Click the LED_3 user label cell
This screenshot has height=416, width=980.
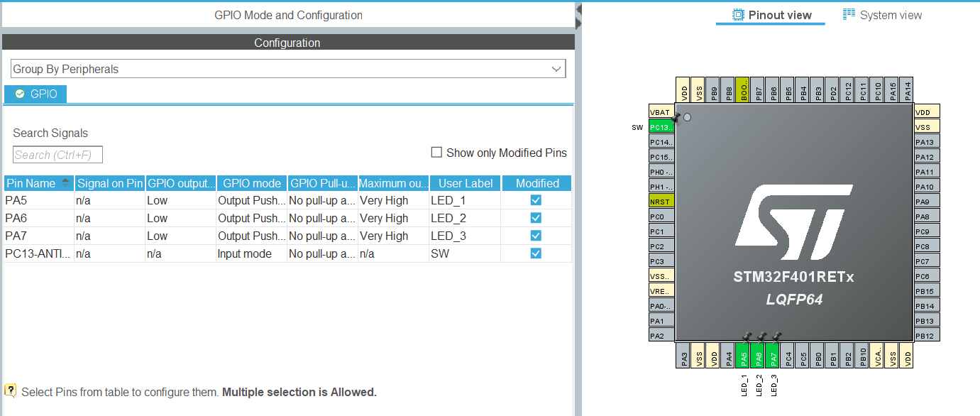[x=465, y=236]
